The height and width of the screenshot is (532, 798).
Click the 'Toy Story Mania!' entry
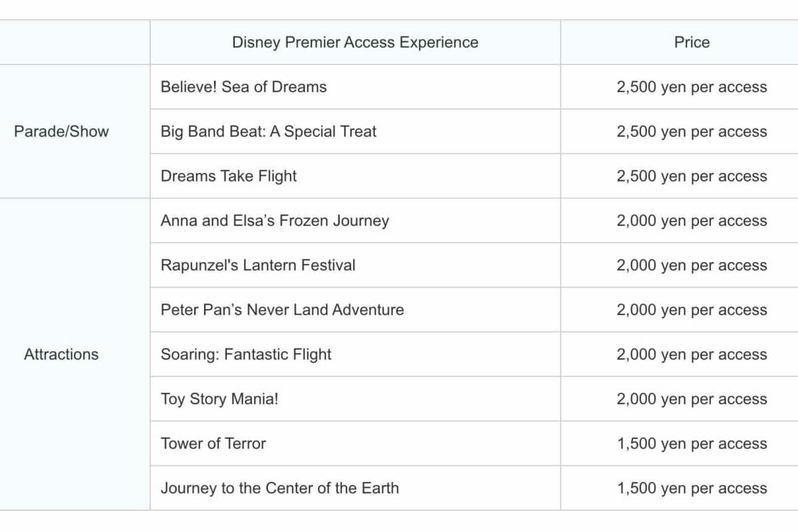pos(219,399)
